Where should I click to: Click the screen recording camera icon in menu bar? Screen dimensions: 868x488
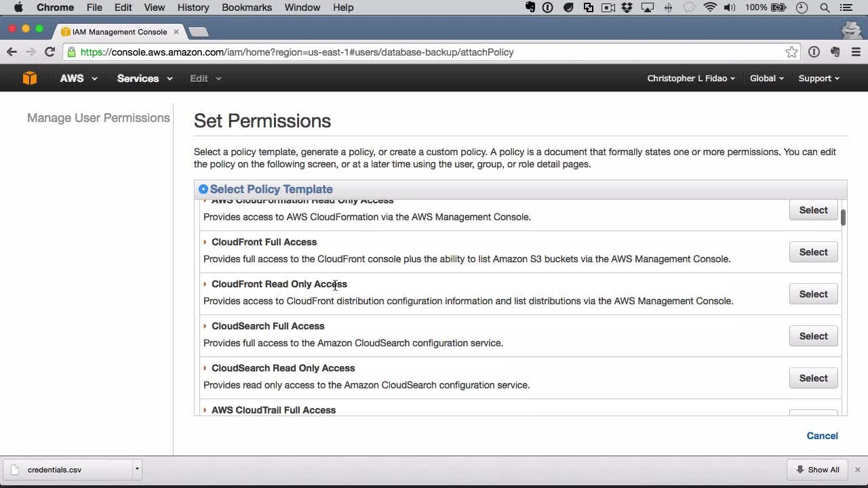(608, 7)
